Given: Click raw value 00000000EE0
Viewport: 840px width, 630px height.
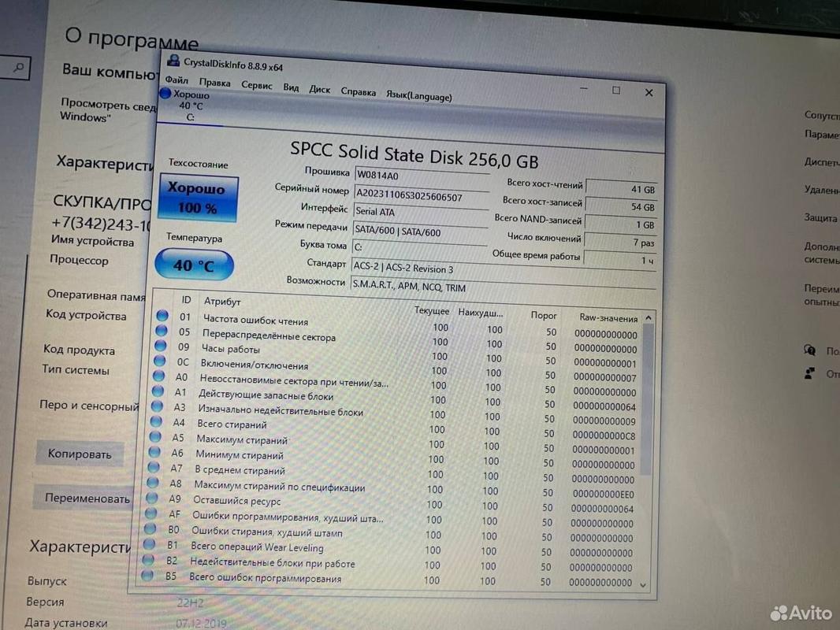Looking at the screenshot, I should click(603, 494).
